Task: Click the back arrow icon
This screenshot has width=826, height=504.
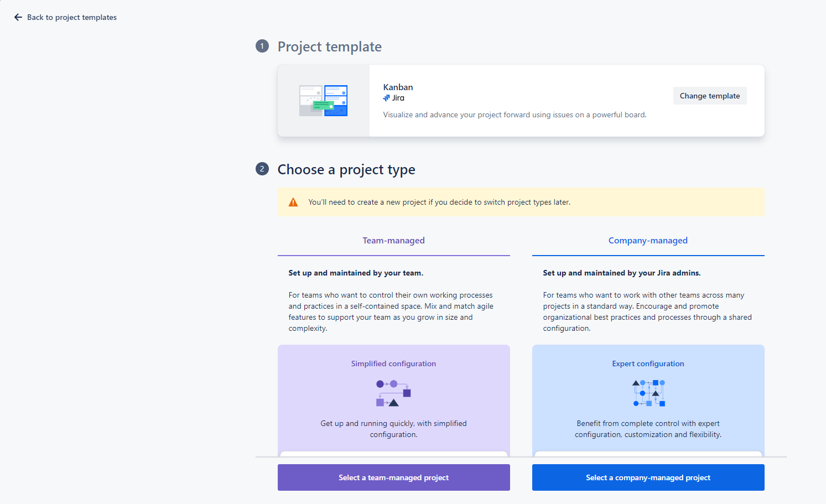Action: (x=18, y=17)
